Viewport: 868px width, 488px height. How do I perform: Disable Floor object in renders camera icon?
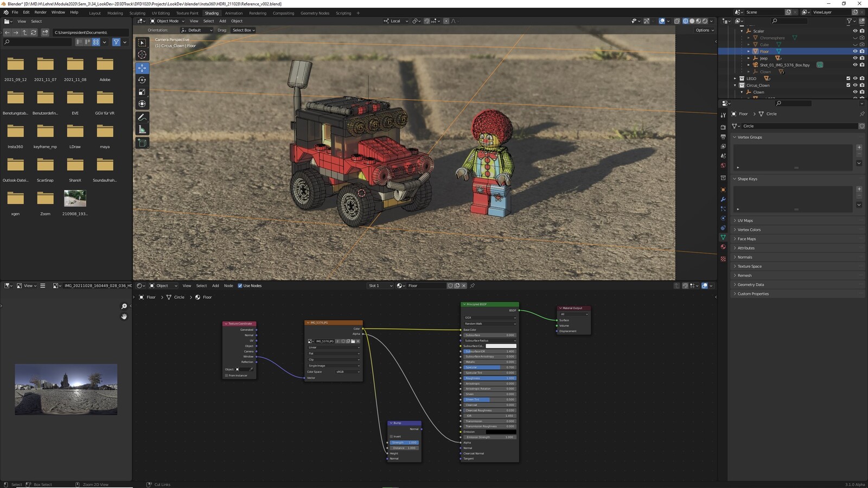pos(862,52)
